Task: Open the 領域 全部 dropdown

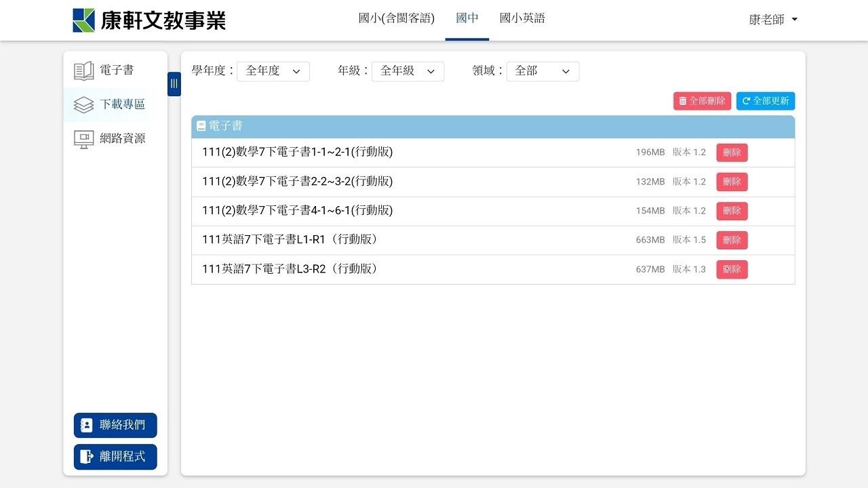Action: pos(542,71)
